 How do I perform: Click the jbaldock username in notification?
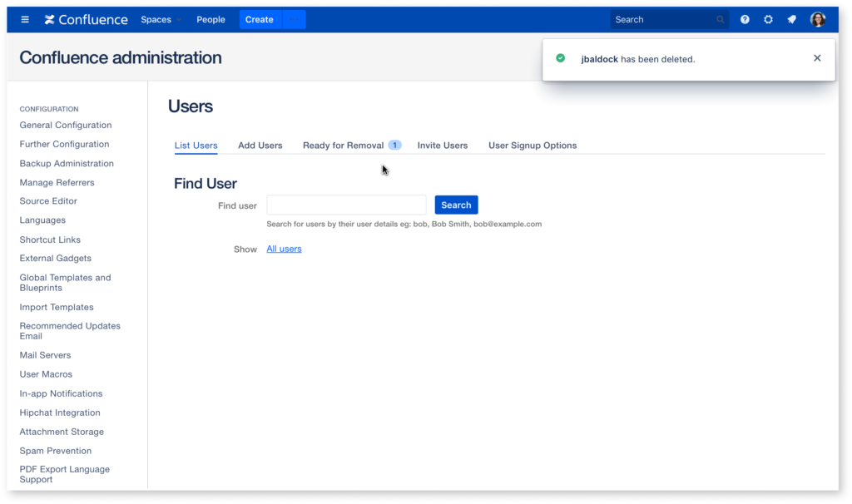[x=599, y=59]
